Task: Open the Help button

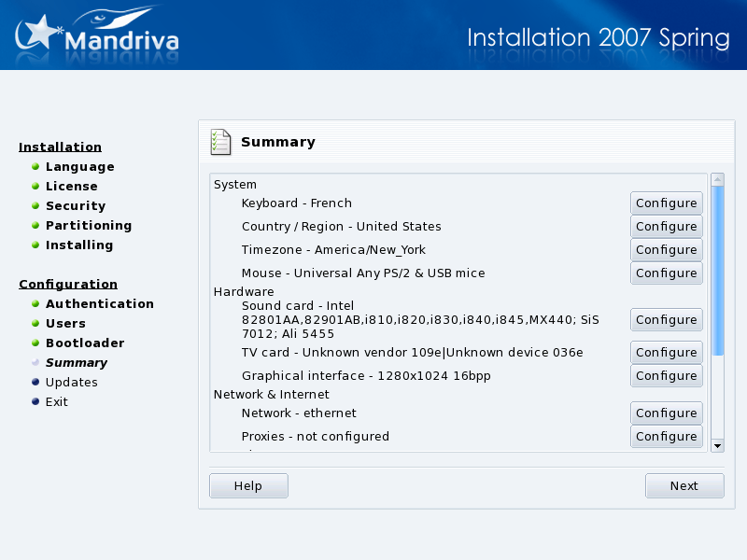Action: (248, 486)
